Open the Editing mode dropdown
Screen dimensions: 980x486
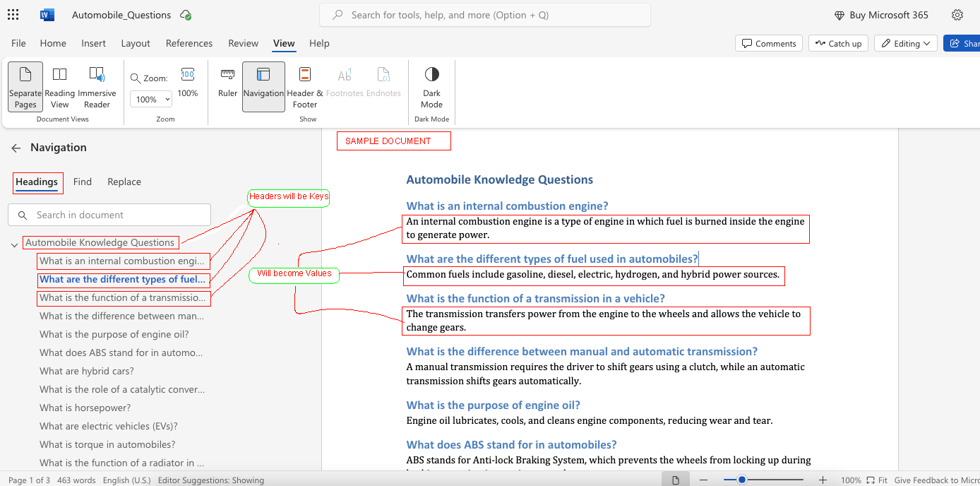coord(906,43)
